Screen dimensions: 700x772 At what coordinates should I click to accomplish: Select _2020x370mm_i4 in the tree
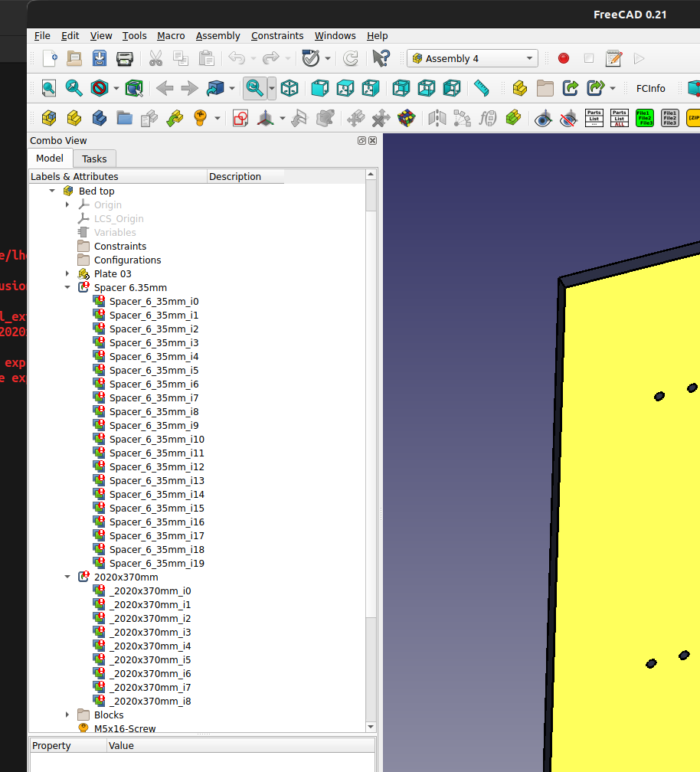coord(150,646)
